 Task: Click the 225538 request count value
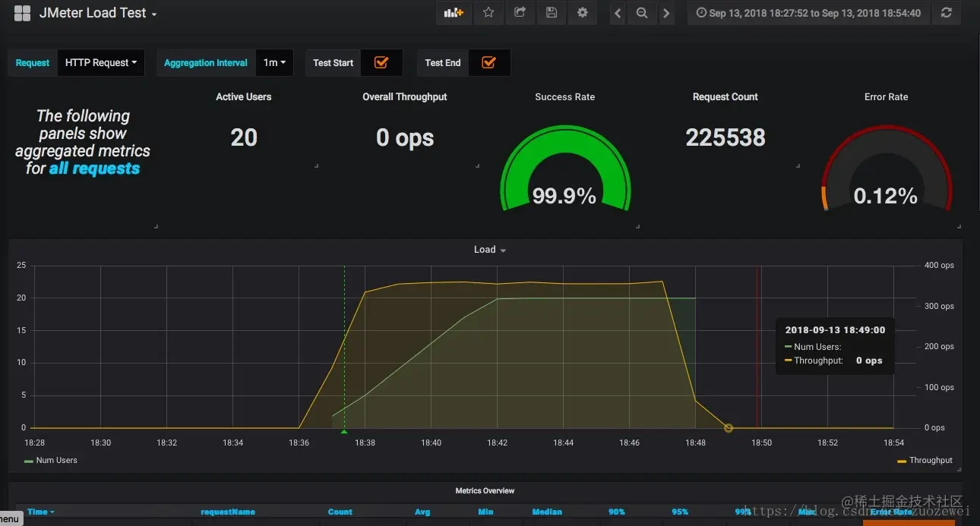click(x=726, y=137)
